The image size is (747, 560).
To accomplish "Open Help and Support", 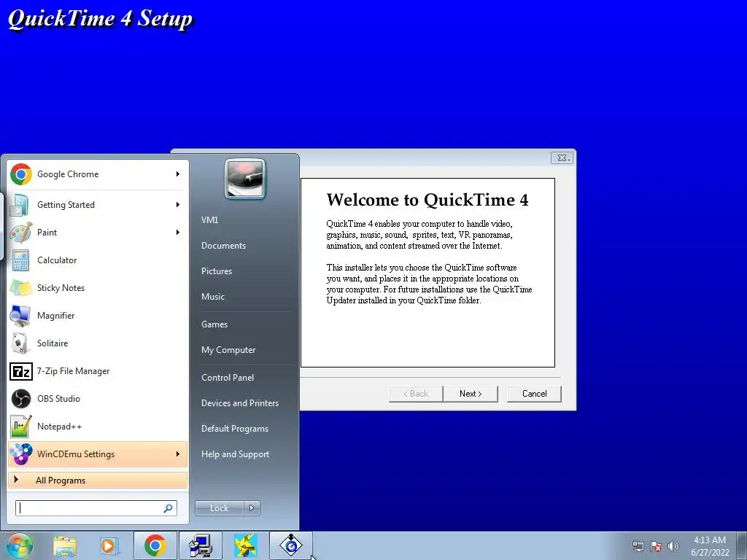I will tap(236, 454).
